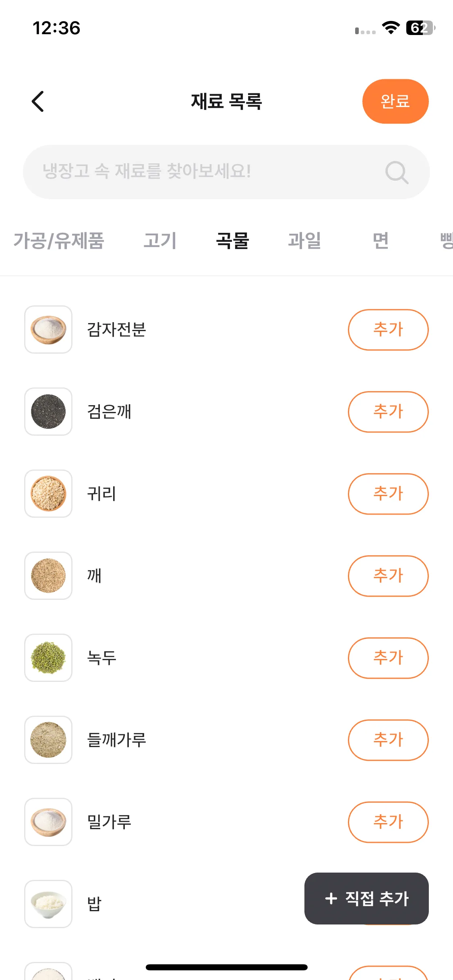Viewport: 453px width, 980px height.
Task: Select the 깨 sesame image
Action: 48,576
